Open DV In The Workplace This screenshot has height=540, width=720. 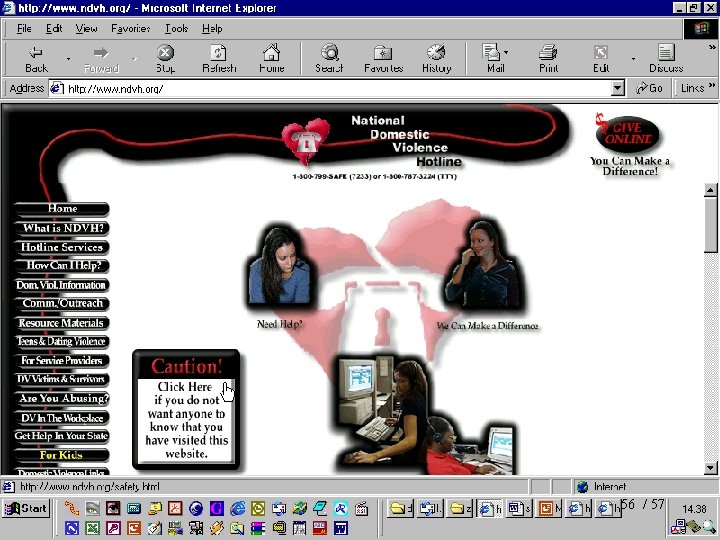pyautogui.click(x=62, y=418)
